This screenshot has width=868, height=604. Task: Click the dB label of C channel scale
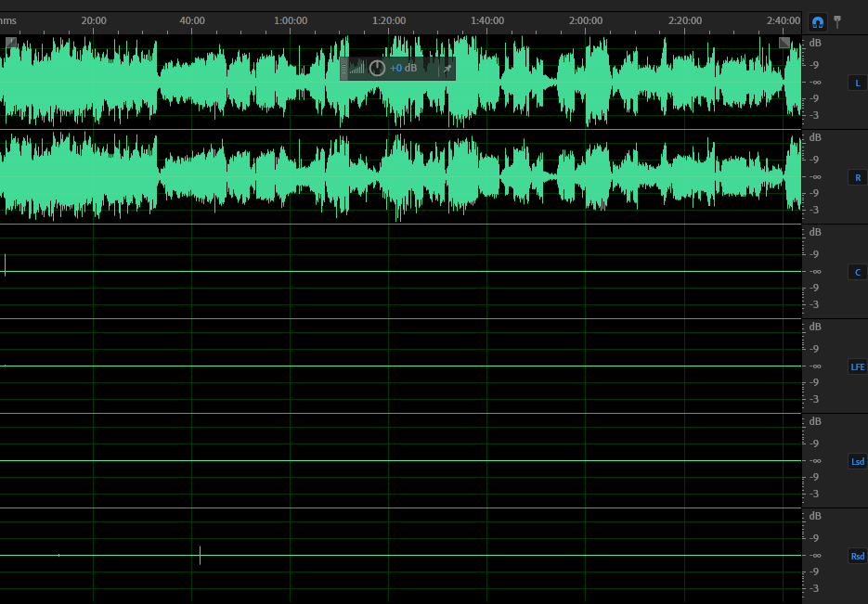[815, 232]
